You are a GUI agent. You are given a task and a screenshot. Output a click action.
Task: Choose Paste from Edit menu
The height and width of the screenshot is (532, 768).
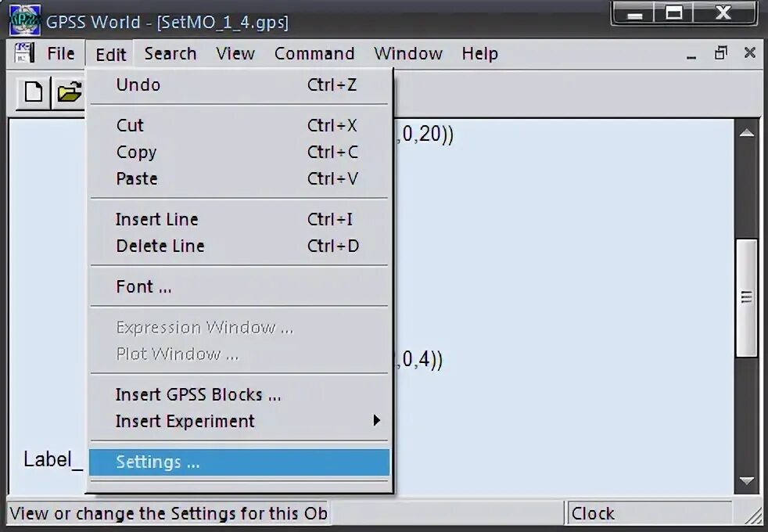pos(239,178)
